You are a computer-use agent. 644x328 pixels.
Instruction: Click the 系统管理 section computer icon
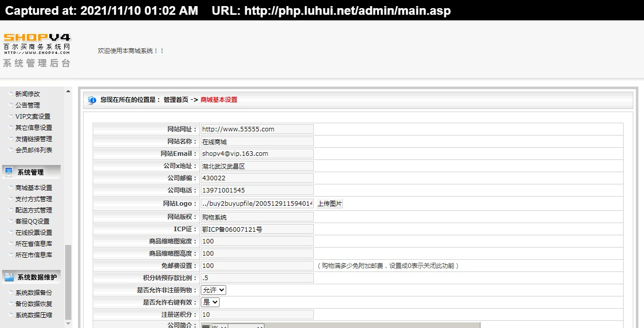9,172
